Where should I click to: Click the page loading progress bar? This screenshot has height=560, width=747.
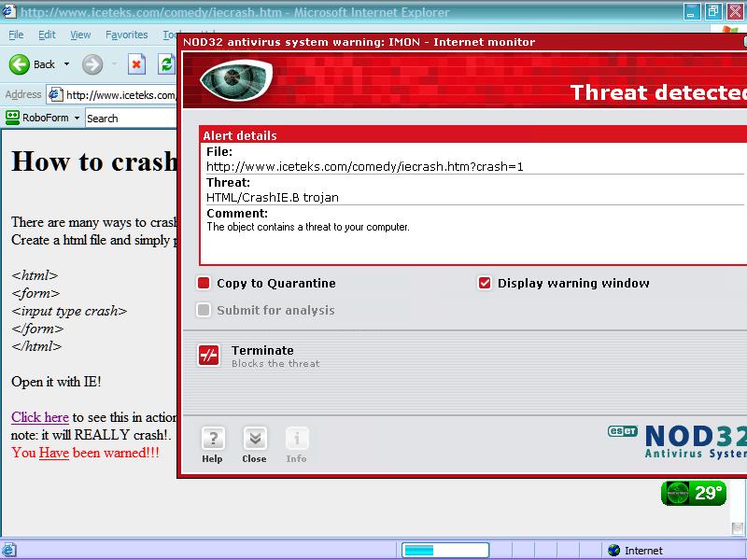[x=444, y=551]
